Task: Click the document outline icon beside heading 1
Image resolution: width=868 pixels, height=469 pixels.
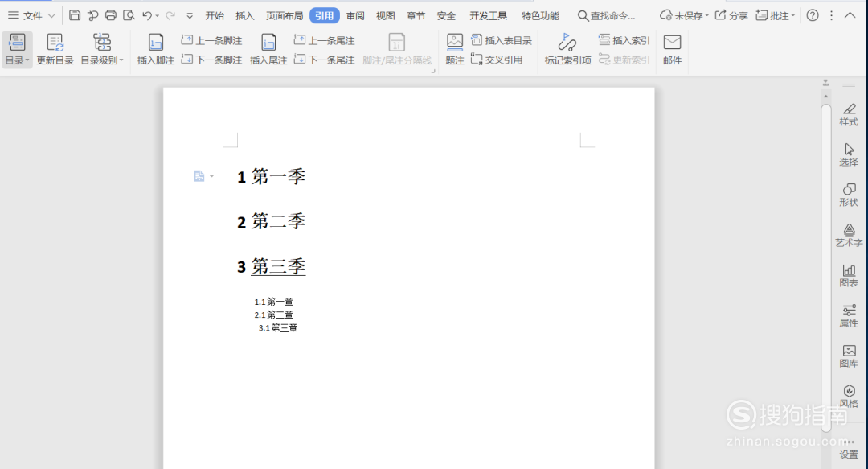Action: coord(199,176)
